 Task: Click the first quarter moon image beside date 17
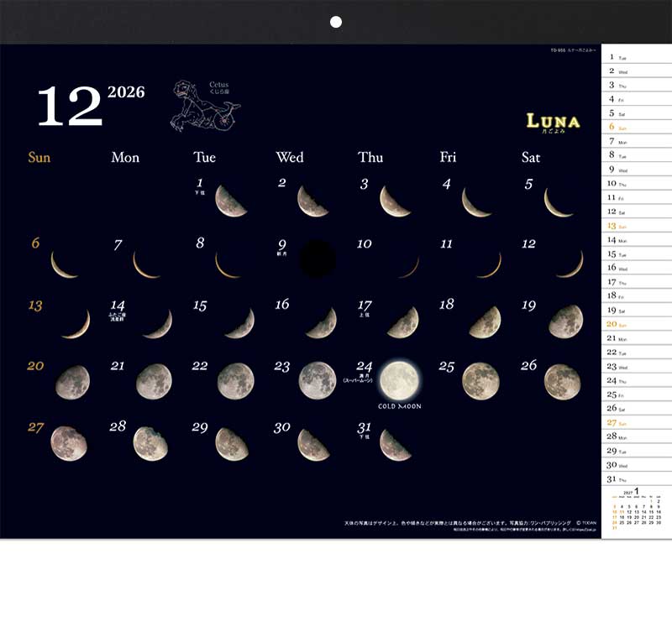pos(403,322)
